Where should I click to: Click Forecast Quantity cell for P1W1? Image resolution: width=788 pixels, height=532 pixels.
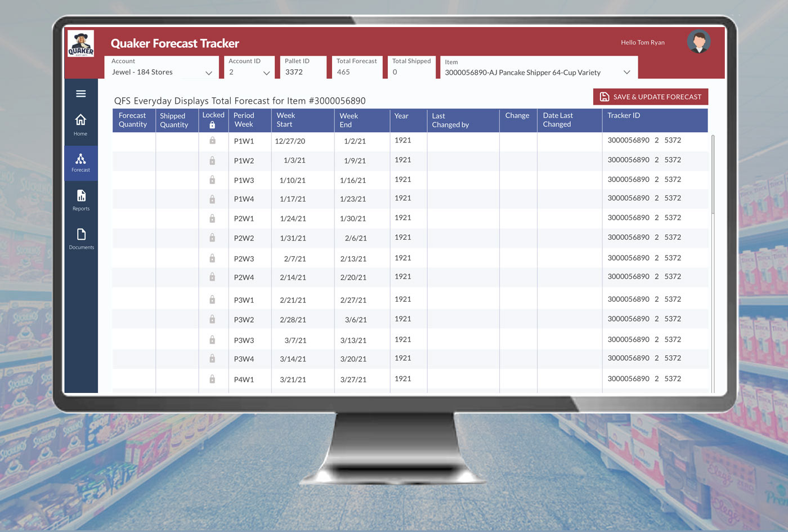pos(134,141)
